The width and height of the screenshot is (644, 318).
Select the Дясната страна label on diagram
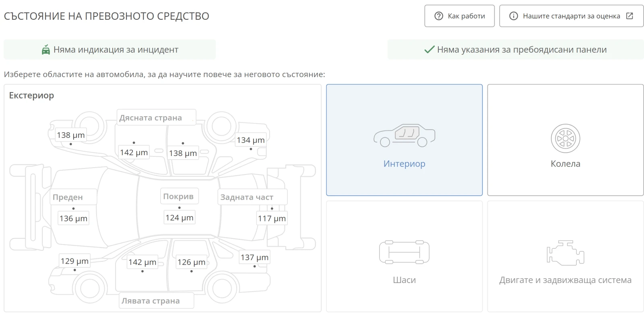click(x=151, y=118)
